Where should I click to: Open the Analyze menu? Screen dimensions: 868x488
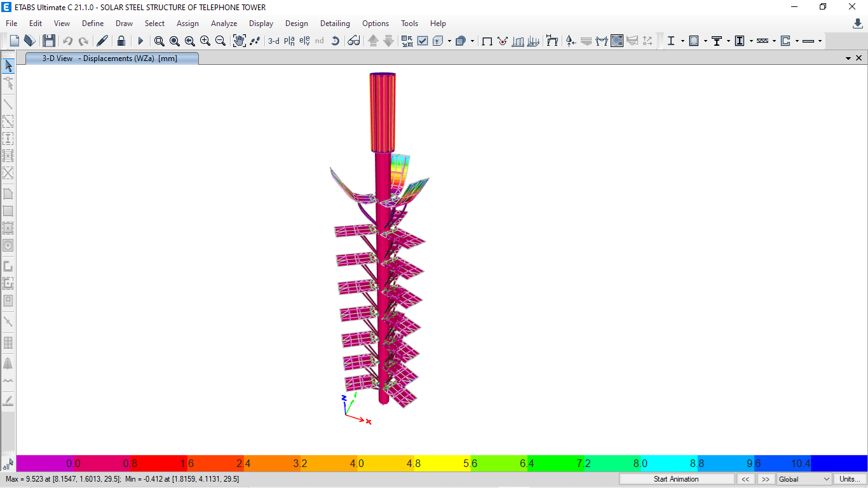[224, 24]
